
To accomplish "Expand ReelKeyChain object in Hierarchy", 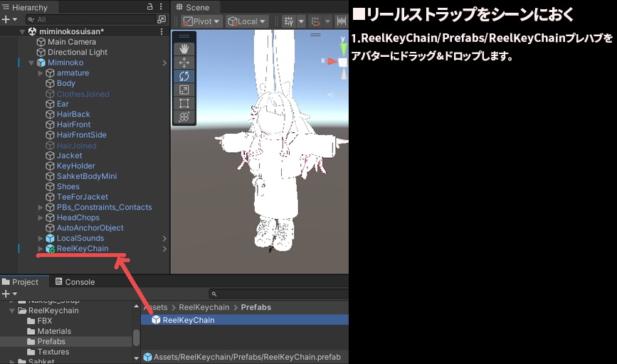I will tap(40, 248).
